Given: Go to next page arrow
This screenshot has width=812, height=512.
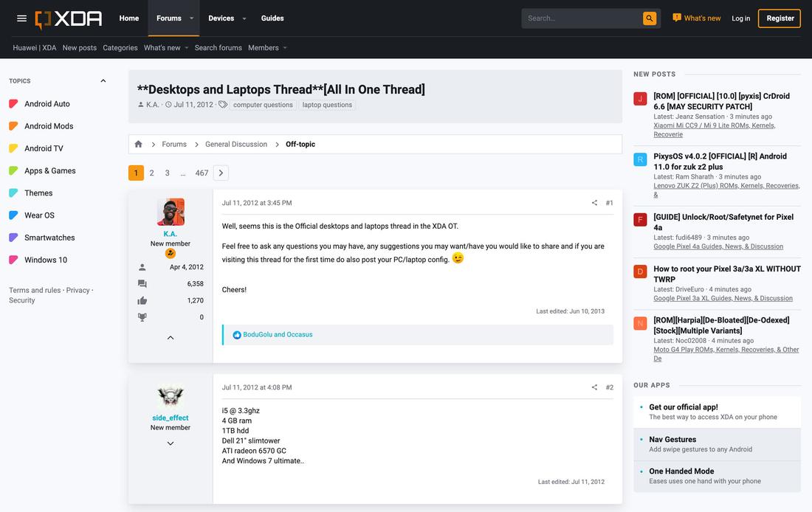Looking at the screenshot, I should [221, 173].
